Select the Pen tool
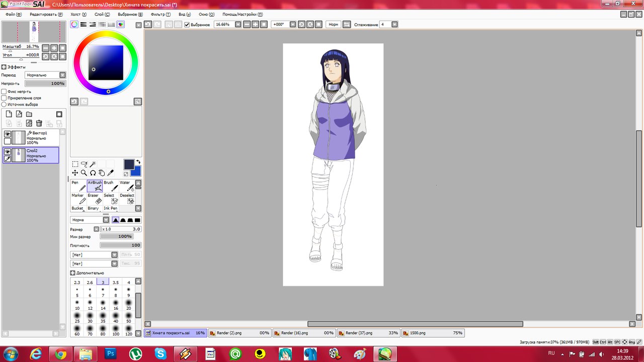 click(78, 186)
